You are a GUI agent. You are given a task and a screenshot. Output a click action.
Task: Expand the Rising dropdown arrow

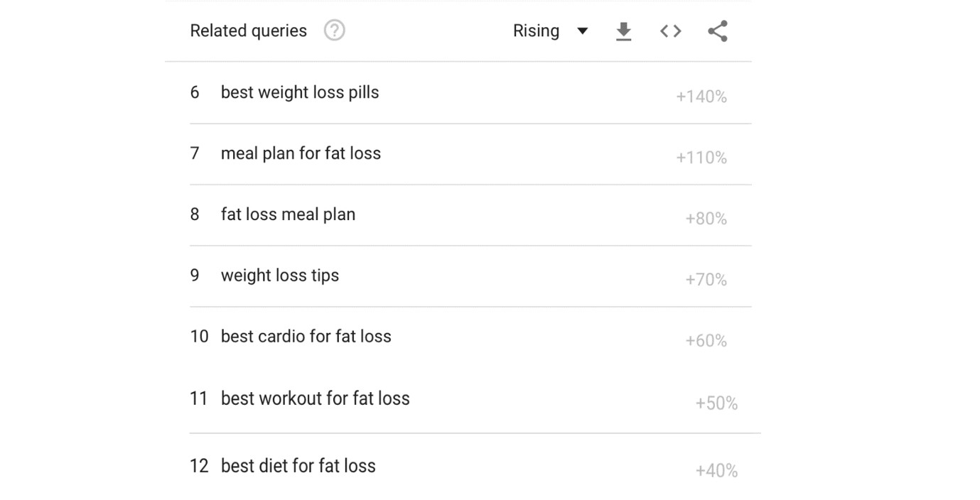click(x=582, y=31)
